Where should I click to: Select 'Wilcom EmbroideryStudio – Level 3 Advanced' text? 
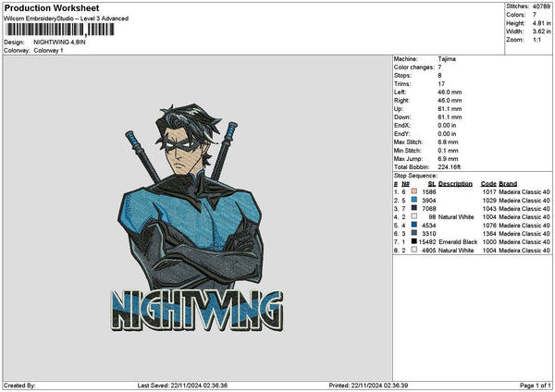[66, 18]
